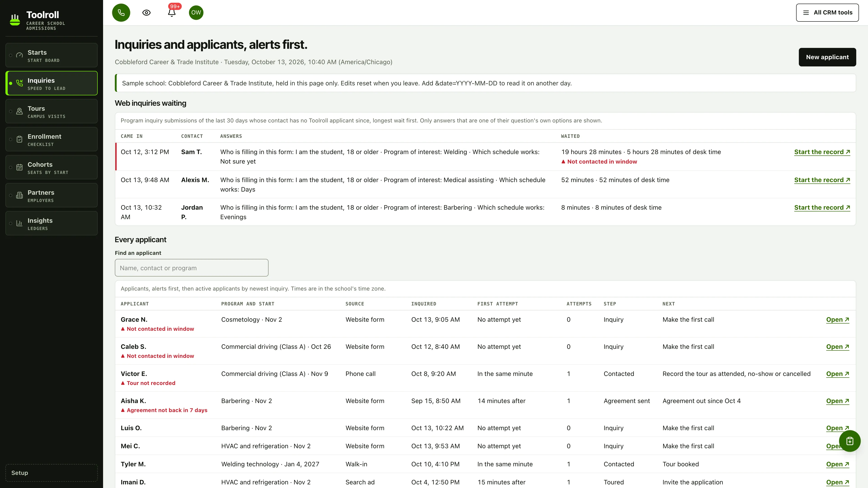Open the OW user avatar
The image size is (868, 488).
point(196,13)
